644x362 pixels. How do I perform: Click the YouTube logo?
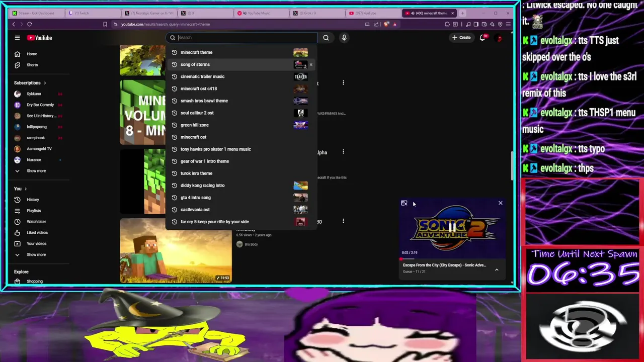click(39, 38)
